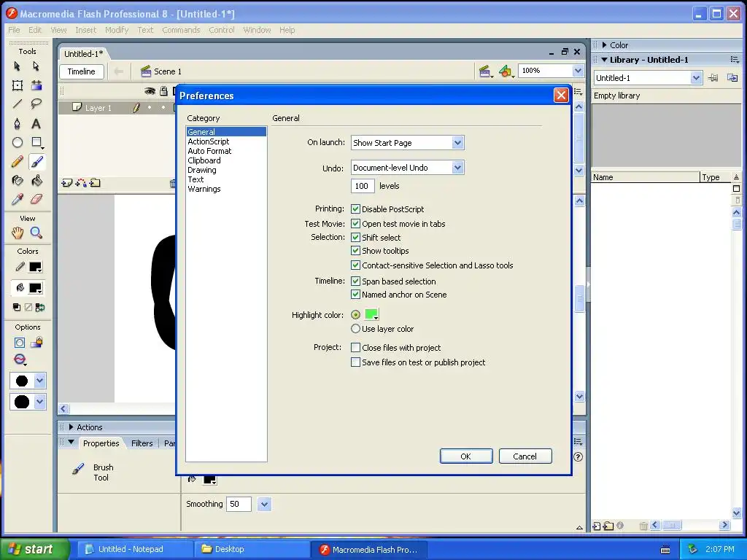Select the Oval tool
Viewport: 747px width, 560px height.
tap(18, 142)
